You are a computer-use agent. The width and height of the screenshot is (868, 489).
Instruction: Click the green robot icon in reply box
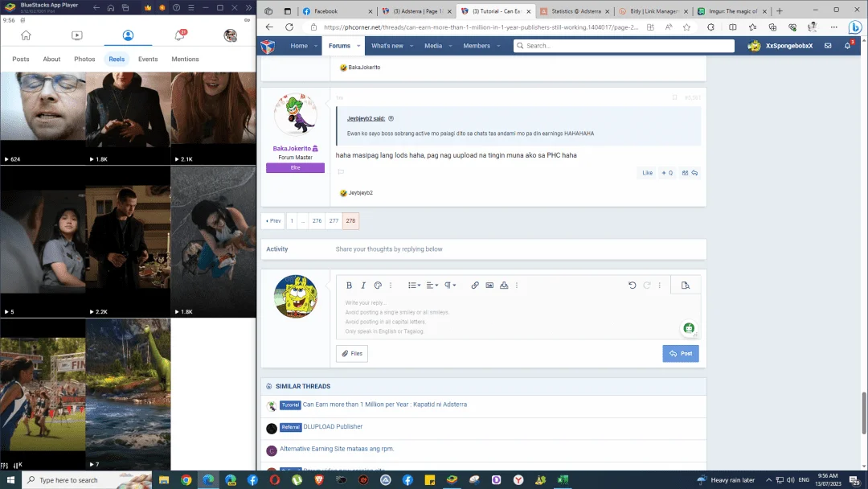pos(689,328)
